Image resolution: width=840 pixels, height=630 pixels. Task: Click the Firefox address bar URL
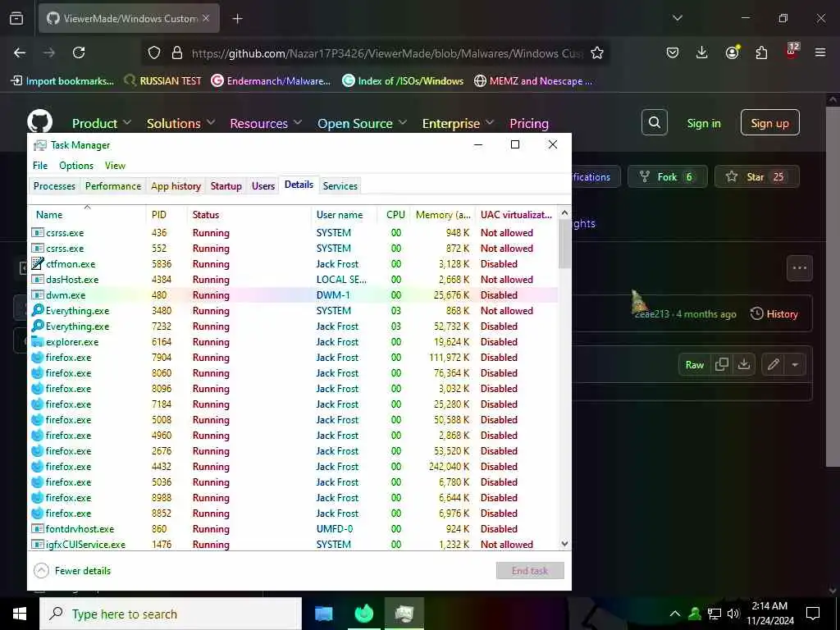pos(386,53)
